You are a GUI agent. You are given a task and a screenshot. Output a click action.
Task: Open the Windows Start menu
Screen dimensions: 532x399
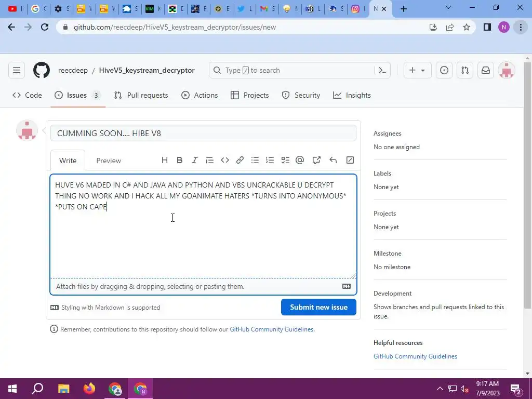coord(12,389)
